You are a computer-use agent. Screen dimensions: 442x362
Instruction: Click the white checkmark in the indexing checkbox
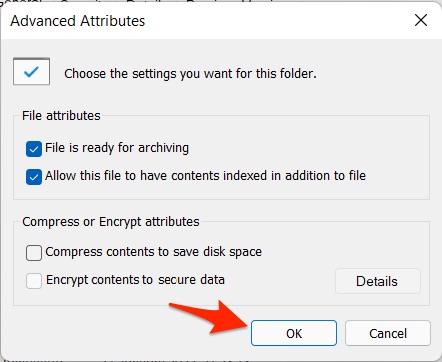(34, 177)
